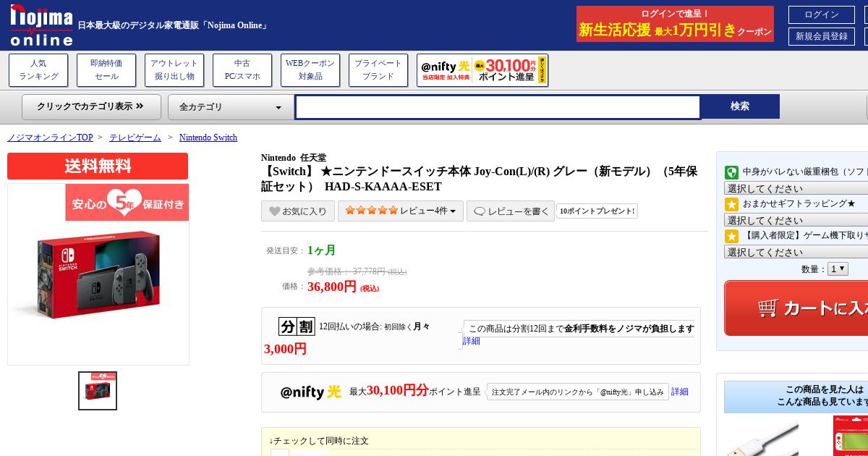Image resolution: width=868 pixels, height=456 pixels.
Task: Open アウトレット掘り出し物 menu
Action: point(174,70)
